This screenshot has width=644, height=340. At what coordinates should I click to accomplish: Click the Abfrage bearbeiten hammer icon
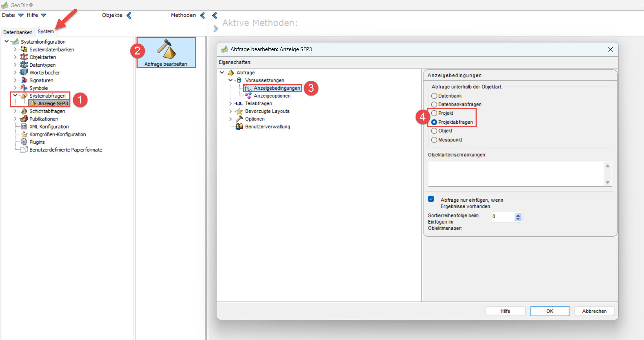(166, 49)
